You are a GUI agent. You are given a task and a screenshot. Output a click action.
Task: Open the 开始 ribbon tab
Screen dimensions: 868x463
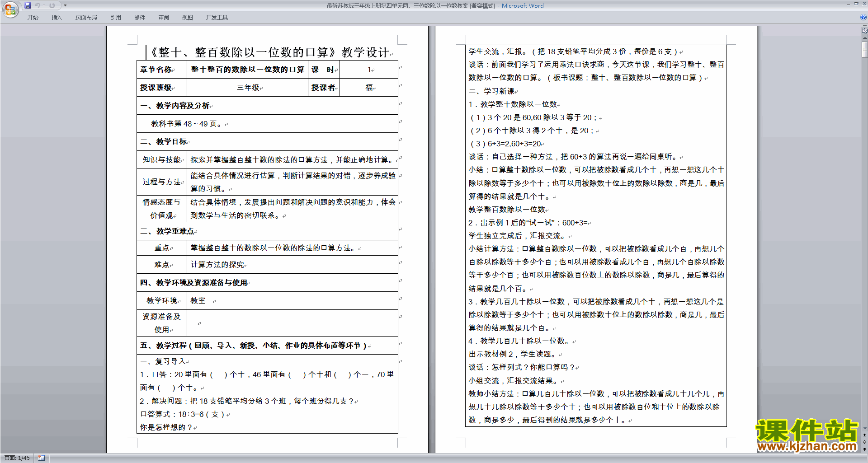(33, 18)
